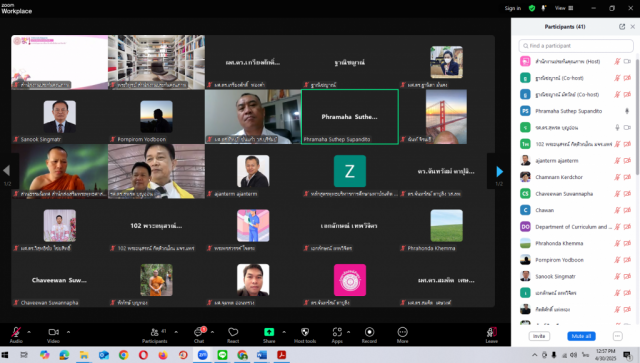Image resolution: width=640 pixels, height=363 pixels.
Task: Open the Apps icon
Action: tap(337, 332)
